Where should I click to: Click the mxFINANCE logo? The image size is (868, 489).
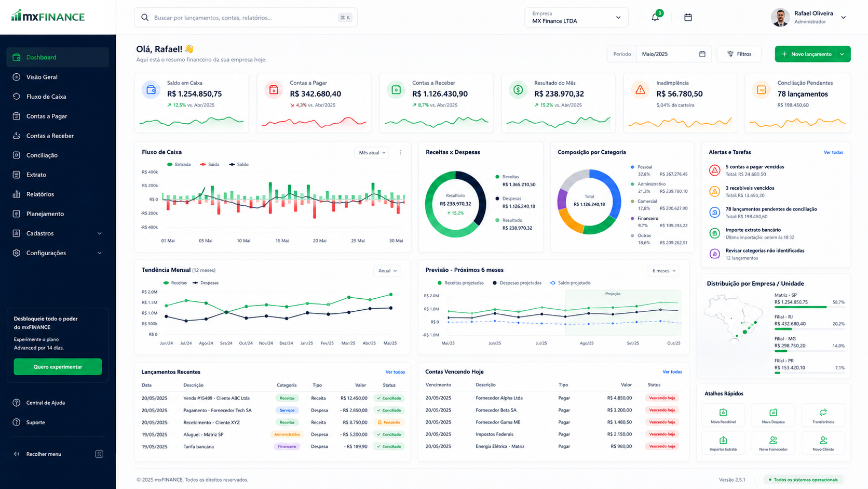[x=48, y=16]
